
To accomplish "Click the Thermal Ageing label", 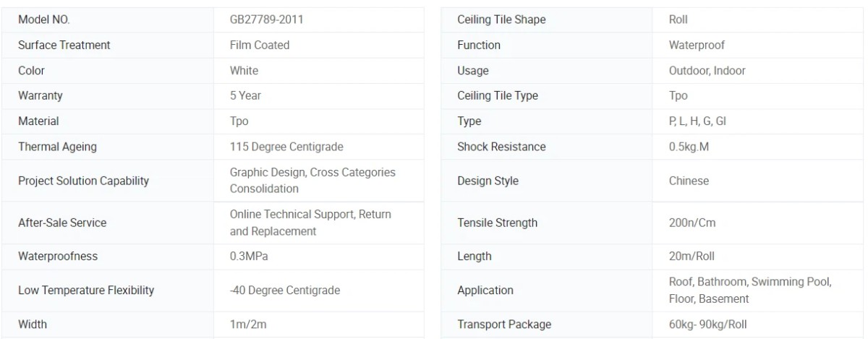I will point(57,147).
